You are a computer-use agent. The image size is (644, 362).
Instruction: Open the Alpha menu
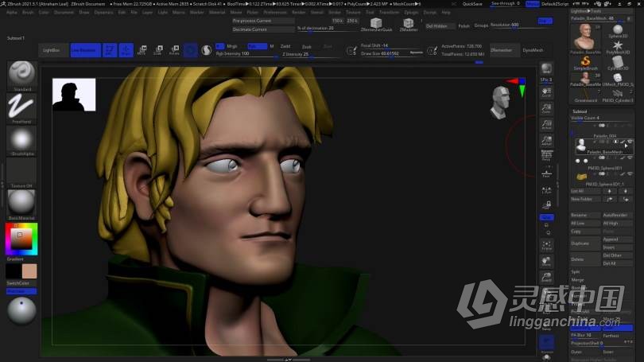click(12, 12)
